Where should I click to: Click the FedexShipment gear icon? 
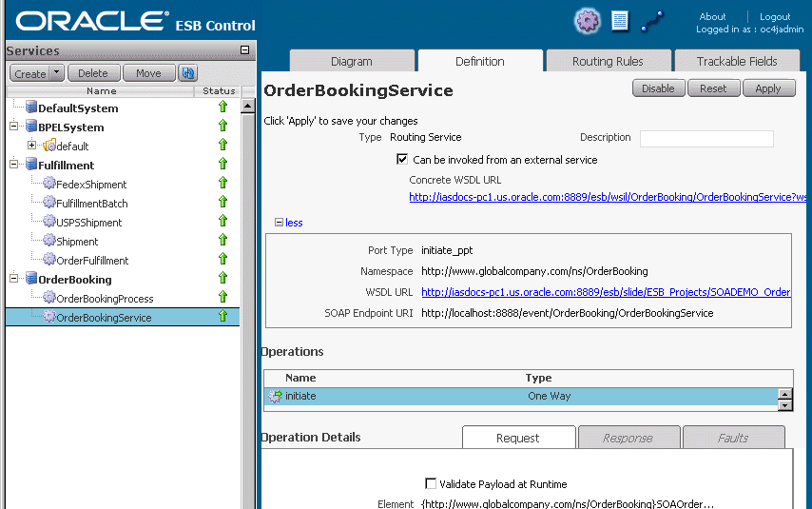point(49,183)
